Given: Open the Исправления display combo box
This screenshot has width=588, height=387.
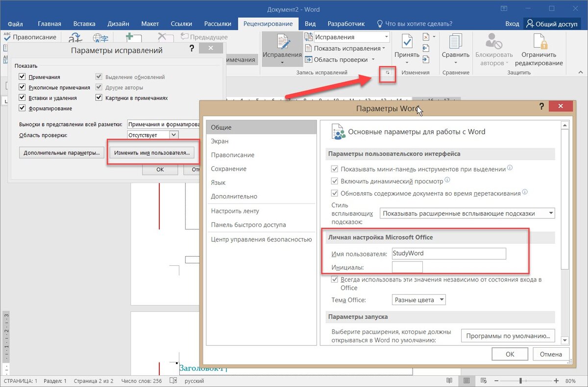Looking at the screenshot, I should pyautogui.click(x=351, y=37).
